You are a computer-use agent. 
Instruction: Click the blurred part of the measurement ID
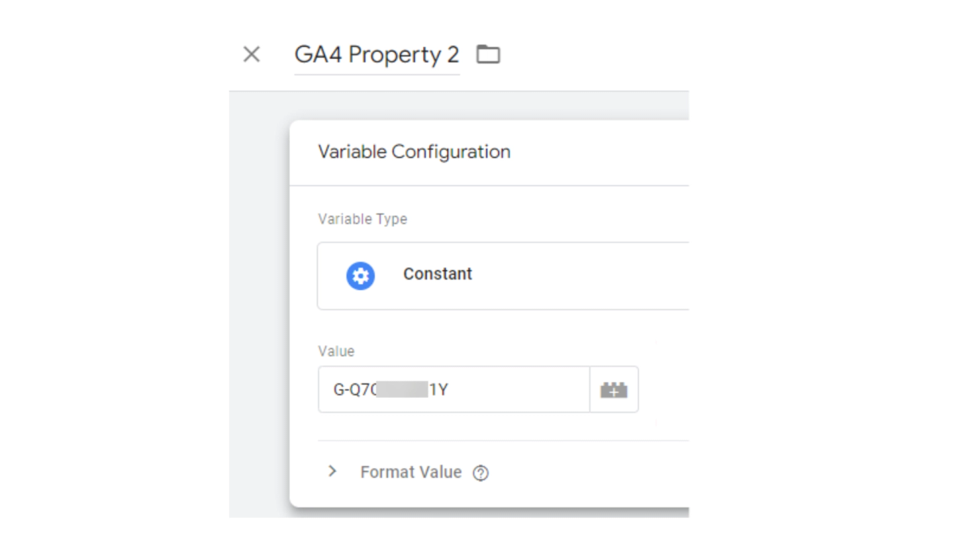402,390
